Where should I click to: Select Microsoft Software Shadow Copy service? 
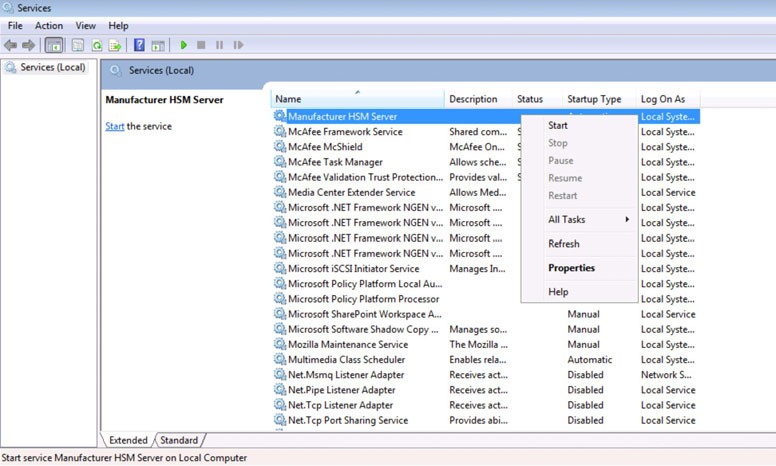point(363,329)
